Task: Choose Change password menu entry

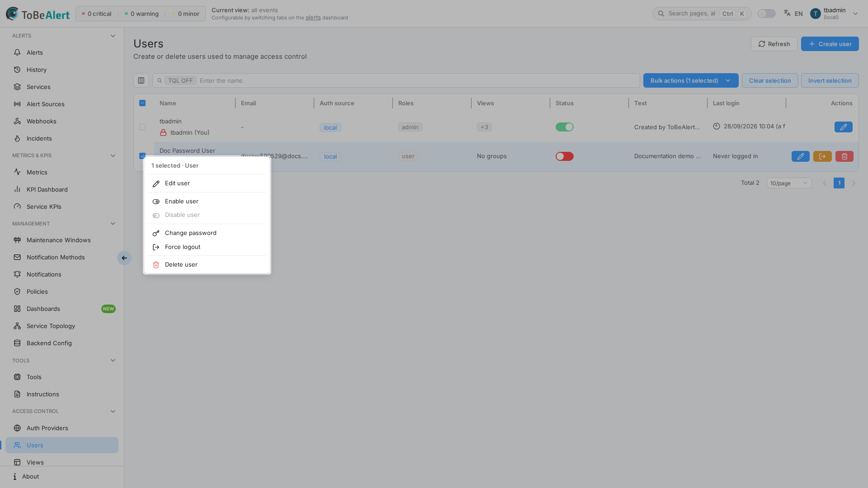Action: (x=207, y=233)
